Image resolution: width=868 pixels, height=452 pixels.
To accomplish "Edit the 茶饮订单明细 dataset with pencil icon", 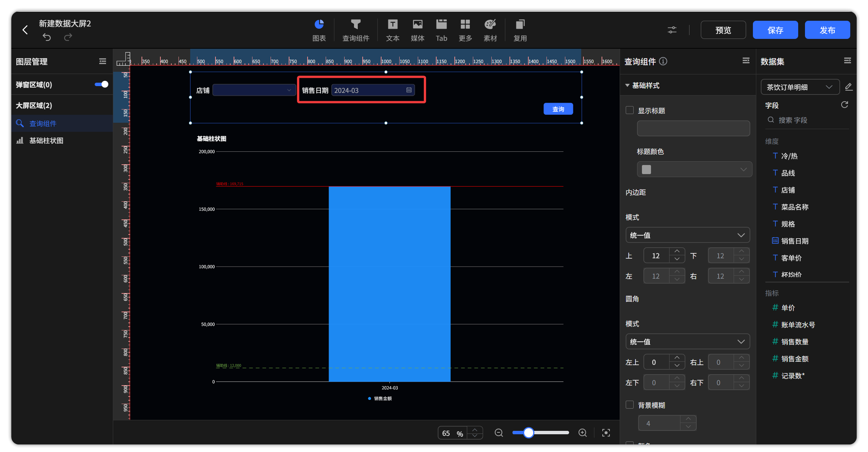I will pyautogui.click(x=849, y=87).
